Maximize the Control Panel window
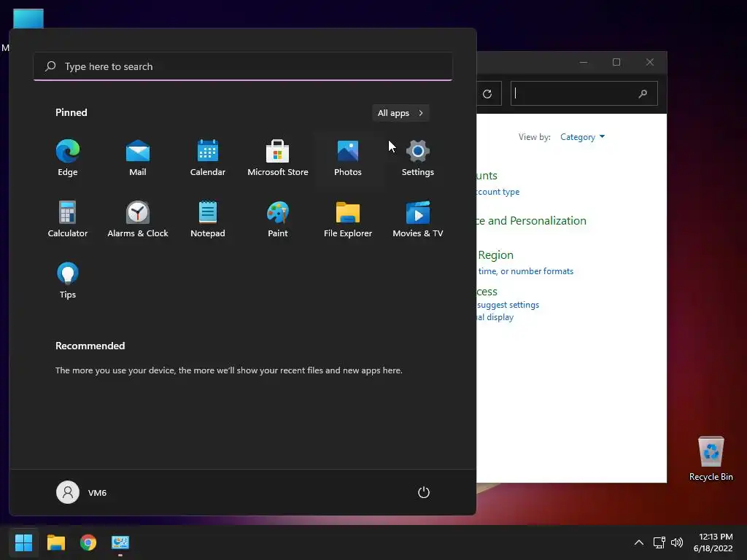Image resolution: width=747 pixels, height=560 pixels. (616, 62)
